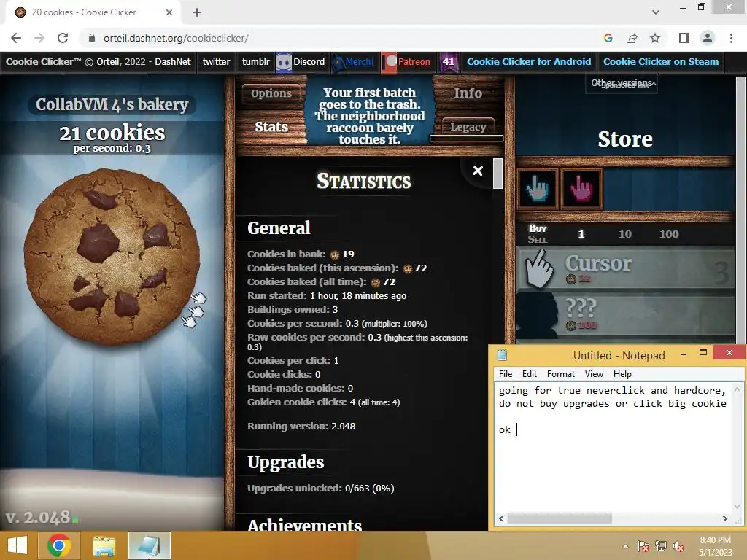Open the Orteil link
Image resolution: width=747 pixels, height=560 pixels.
pos(108,61)
